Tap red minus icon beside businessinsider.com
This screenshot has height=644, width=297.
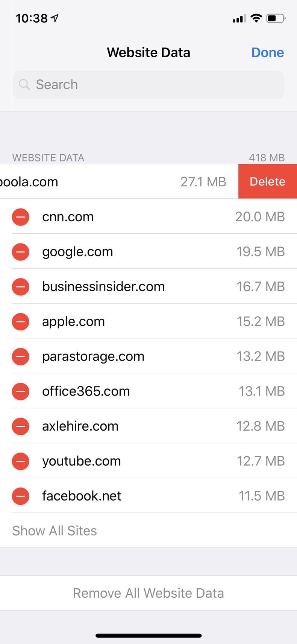[21, 287]
